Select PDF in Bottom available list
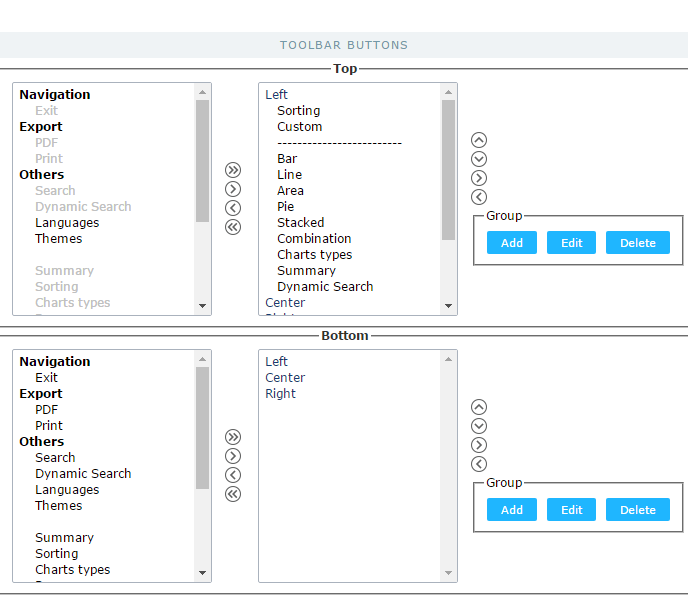 coord(47,410)
